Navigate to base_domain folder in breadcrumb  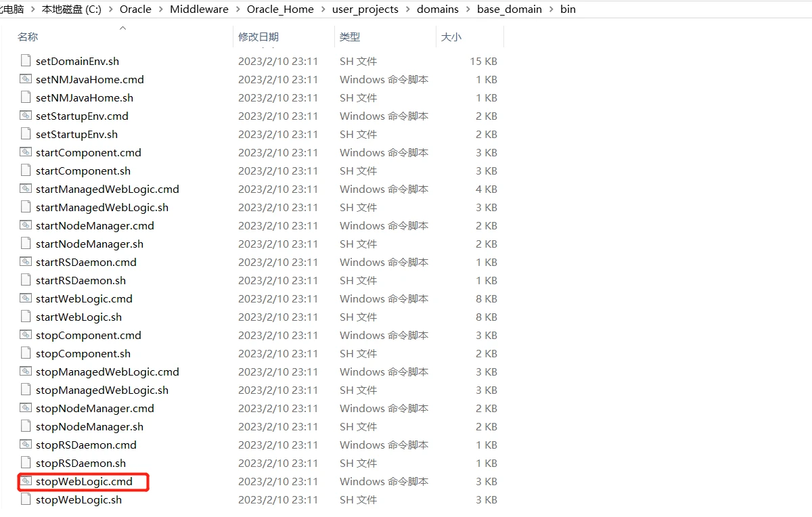[510, 9]
